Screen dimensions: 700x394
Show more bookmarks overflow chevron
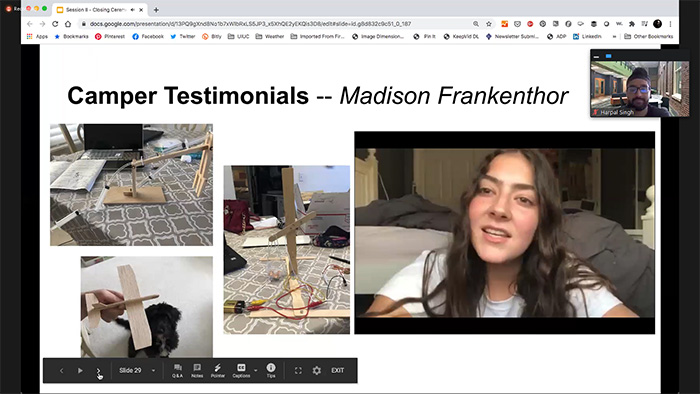[x=615, y=37]
